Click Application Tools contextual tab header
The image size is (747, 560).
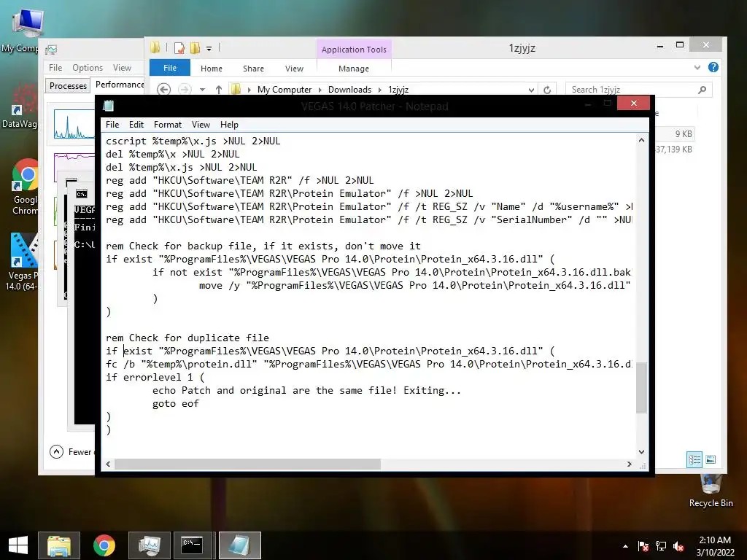[x=354, y=50]
